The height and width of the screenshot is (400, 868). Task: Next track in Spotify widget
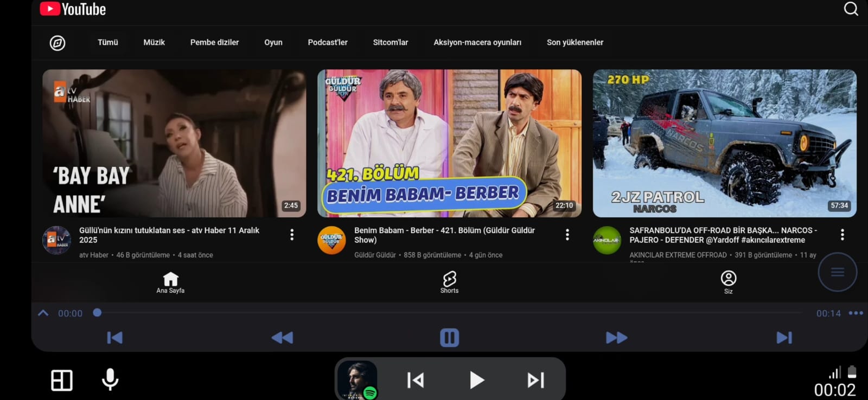[536, 380]
